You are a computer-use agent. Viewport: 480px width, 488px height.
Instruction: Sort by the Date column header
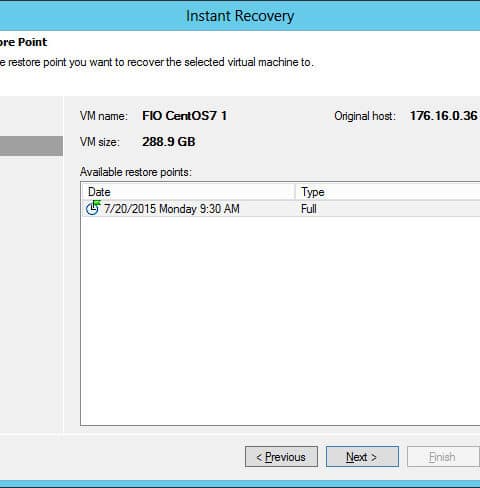click(x=188, y=192)
